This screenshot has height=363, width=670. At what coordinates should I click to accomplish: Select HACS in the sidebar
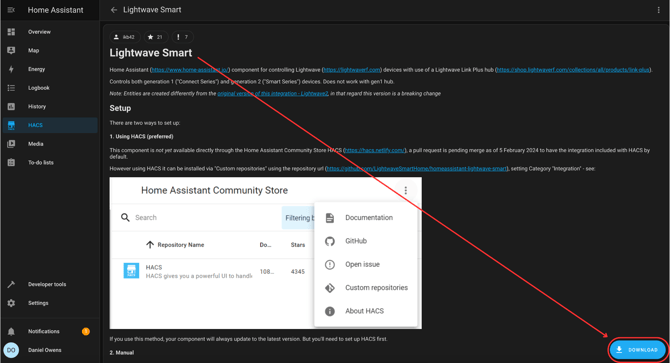(x=50, y=125)
